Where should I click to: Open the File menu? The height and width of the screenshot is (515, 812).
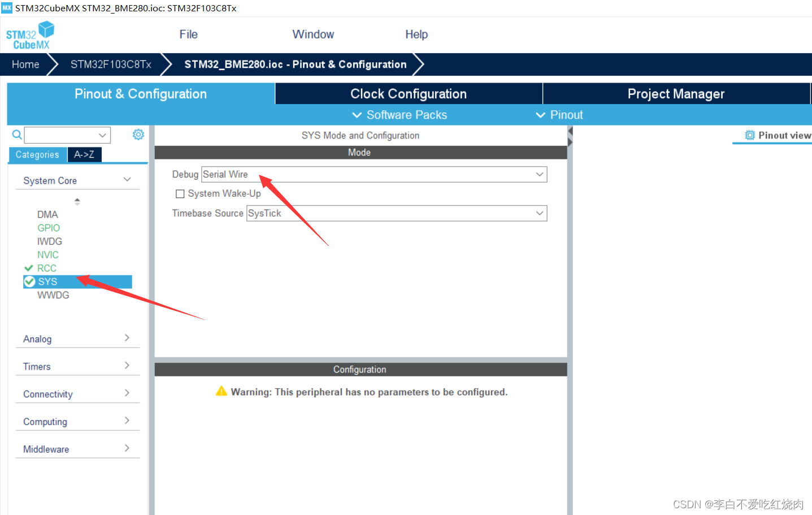click(x=188, y=34)
